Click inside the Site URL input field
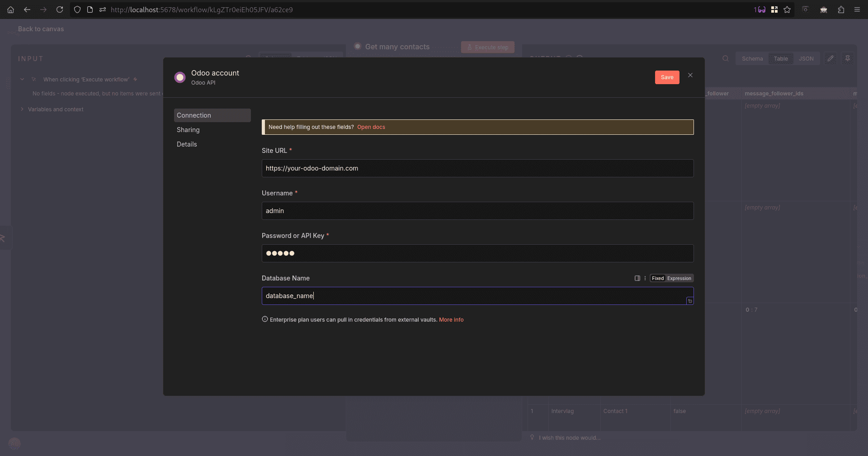The width and height of the screenshot is (868, 456). tap(477, 168)
